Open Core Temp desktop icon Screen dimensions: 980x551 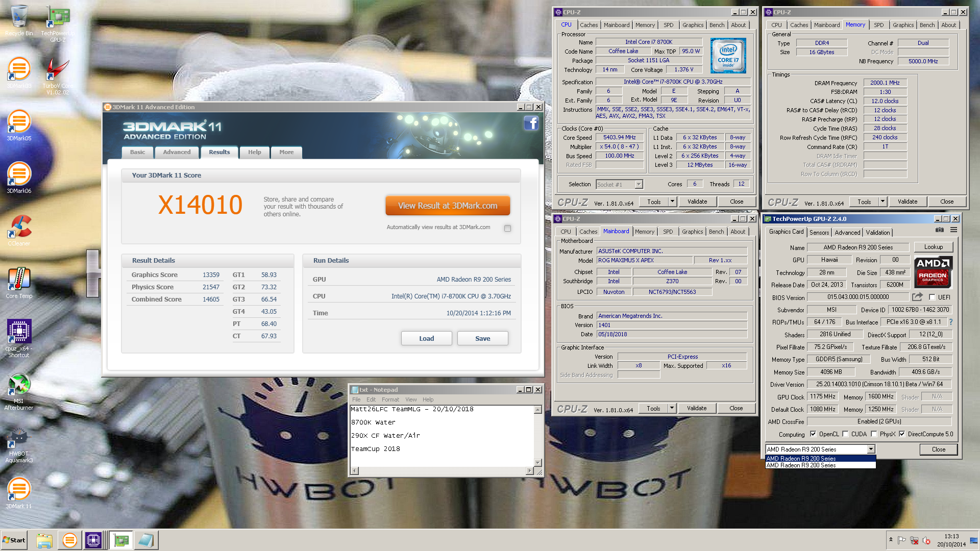click(x=19, y=283)
